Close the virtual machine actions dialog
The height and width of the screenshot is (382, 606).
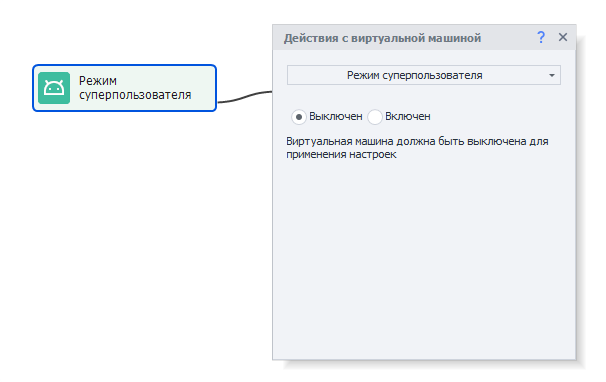point(563,37)
